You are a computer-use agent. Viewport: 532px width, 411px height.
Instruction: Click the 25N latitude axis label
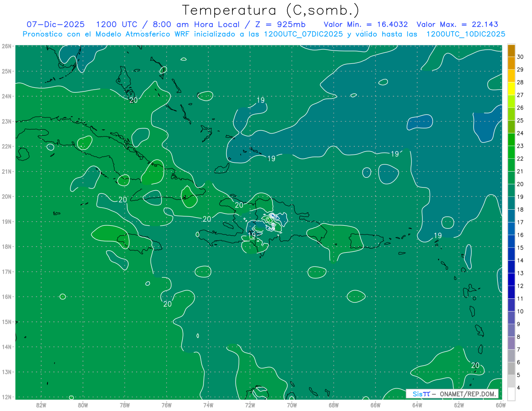(6, 71)
